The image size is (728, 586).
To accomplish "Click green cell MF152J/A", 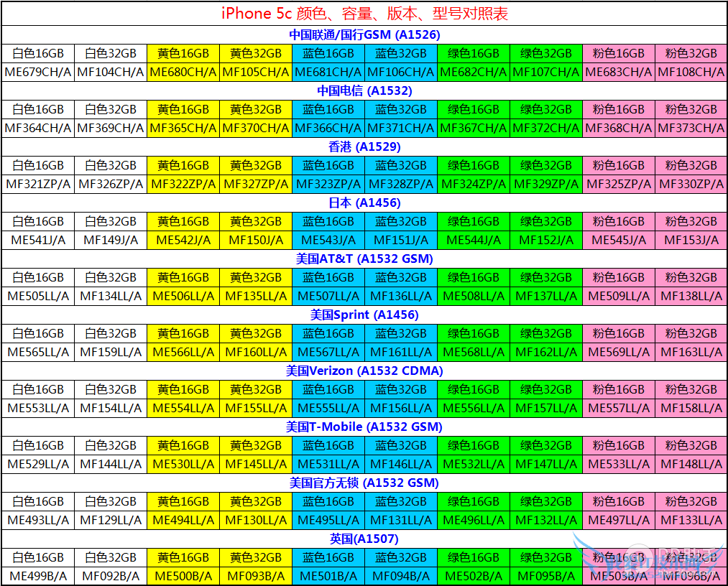I will pos(546,241).
